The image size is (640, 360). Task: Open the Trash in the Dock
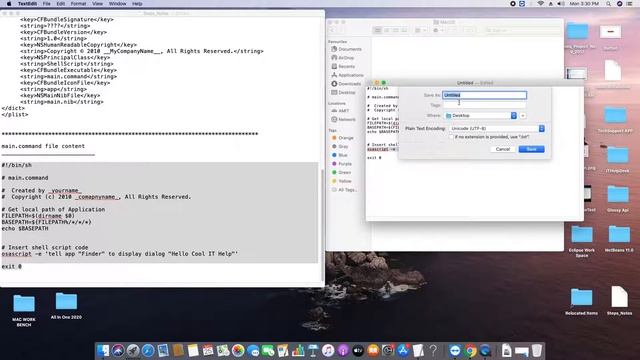point(537,350)
